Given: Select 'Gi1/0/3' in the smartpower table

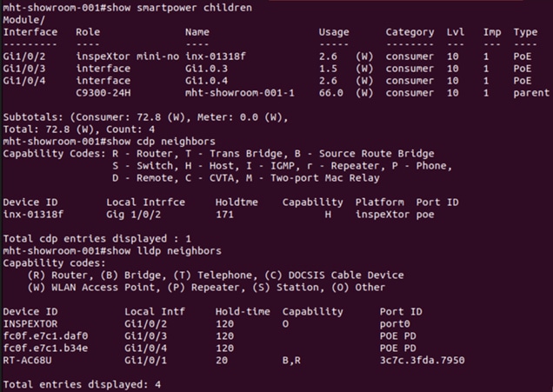Looking at the screenshot, I should 24,69.
